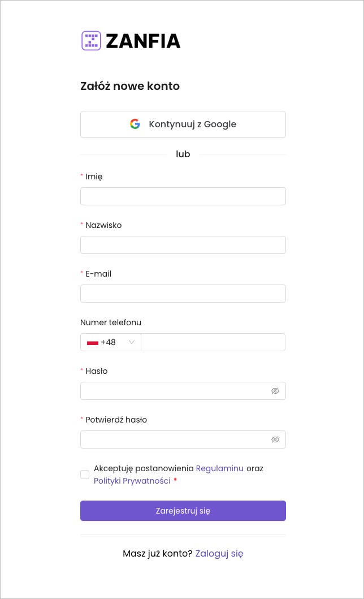Click the ZANFIA brand name text
364x599 pixels.
pos(143,41)
